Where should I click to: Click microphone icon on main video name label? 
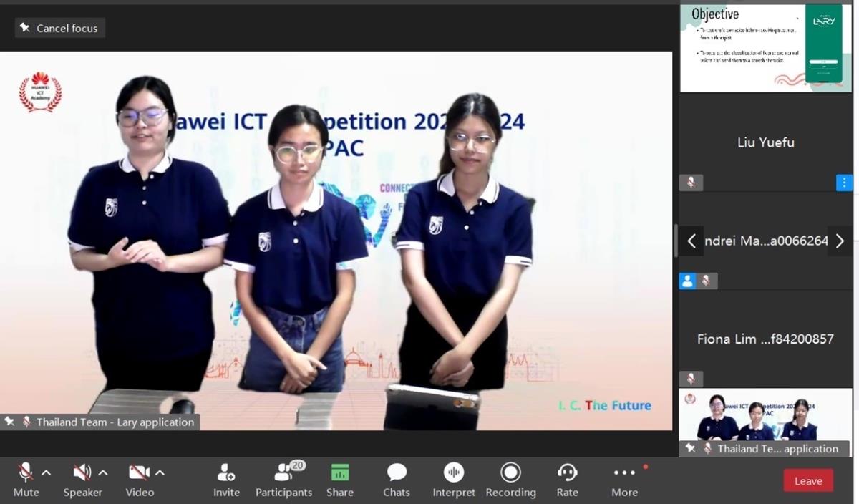[x=26, y=422]
